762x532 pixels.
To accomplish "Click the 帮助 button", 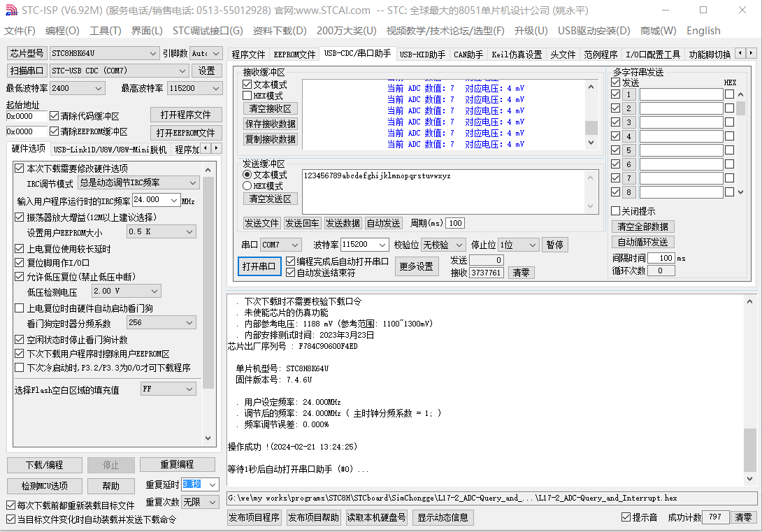I will 110,486.
